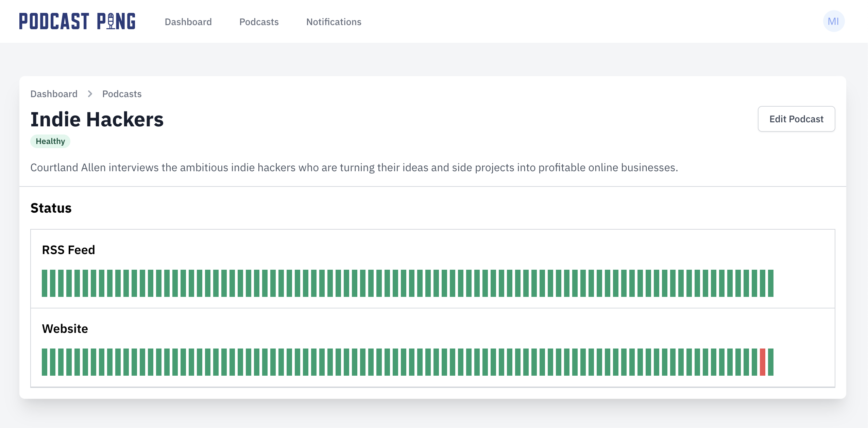
Task: Click the Status section heading
Action: pyautogui.click(x=51, y=208)
